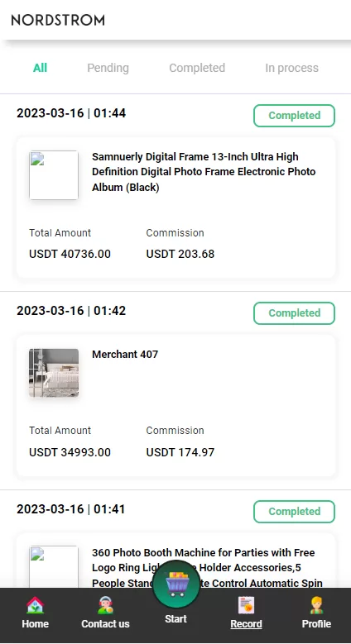The height and width of the screenshot is (644, 351).
Task: Click the broken image for 360 Photo Booth
Action: point(54,567)
